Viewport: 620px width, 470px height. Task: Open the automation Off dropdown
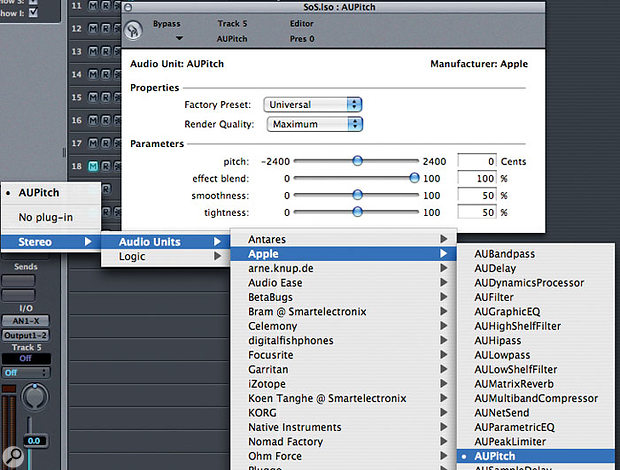click(x=26, y=372)
